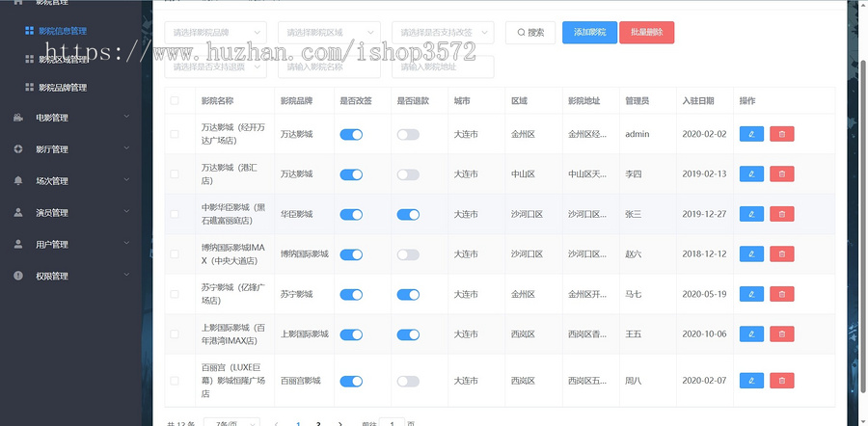Viewport: 868px width, 426px height.
Task: Toggle 是否退款 for 百丽宫 row
Action: click(408, 382)
